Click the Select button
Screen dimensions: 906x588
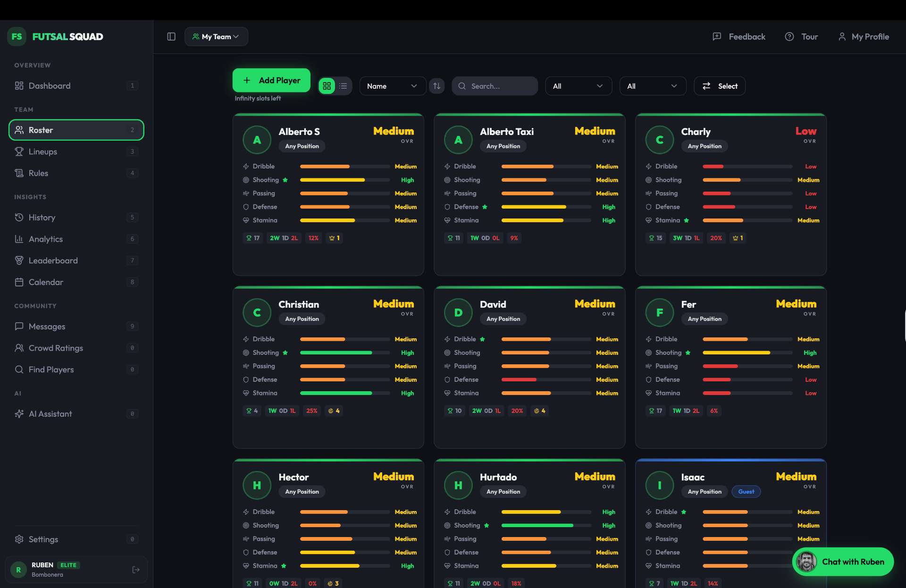(x=720, y=86)
